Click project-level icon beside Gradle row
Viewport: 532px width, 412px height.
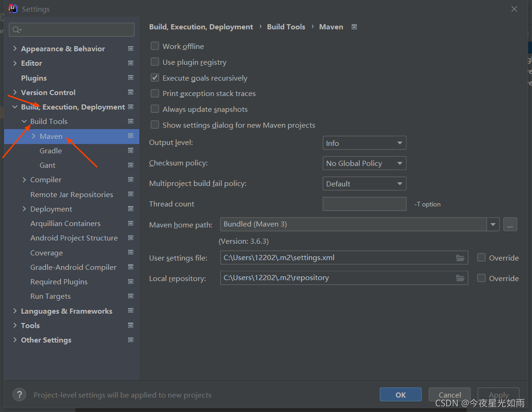click(130, 151)
